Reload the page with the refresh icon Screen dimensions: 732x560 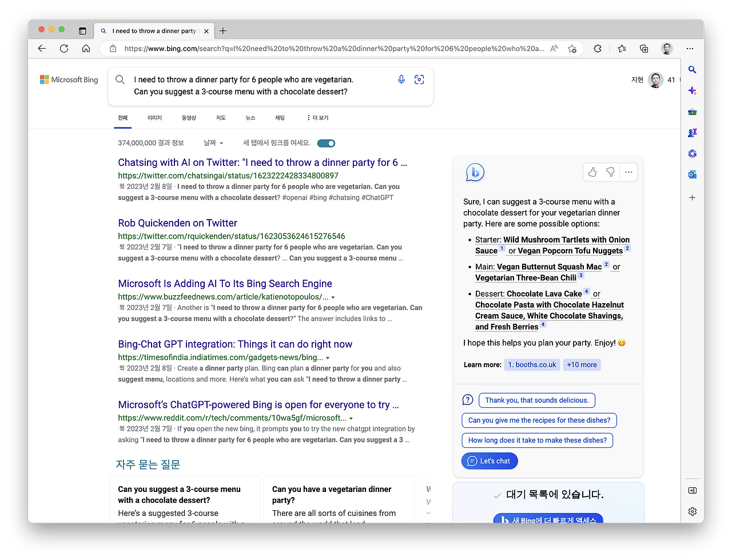[64, 49]
